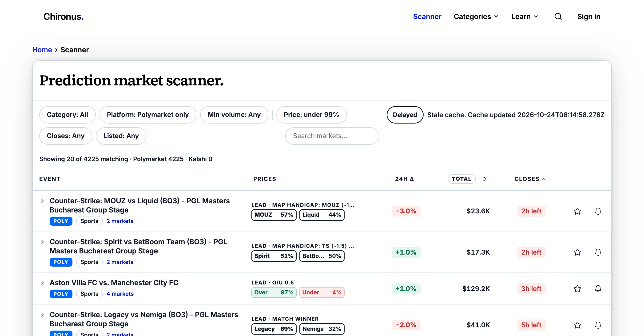Open the search magnifier icon in header
Image resolution: width=644 pixels, height=336 pixels.
tap(558, 16)
